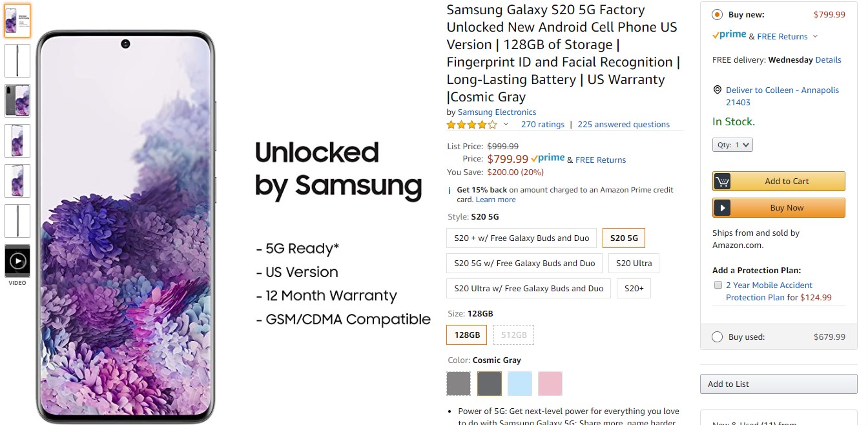
Task: Open the back-and-front phone image thumbnail
Action: tap(17, 101)
